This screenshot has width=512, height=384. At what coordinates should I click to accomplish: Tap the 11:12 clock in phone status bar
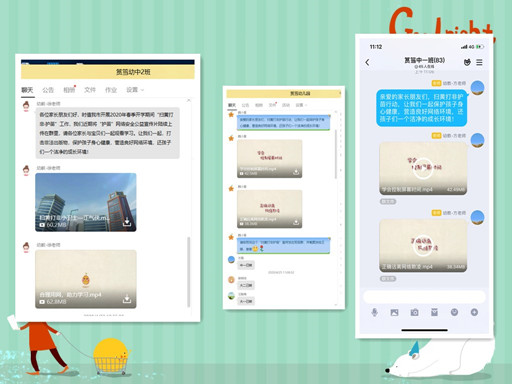(376, 47)
